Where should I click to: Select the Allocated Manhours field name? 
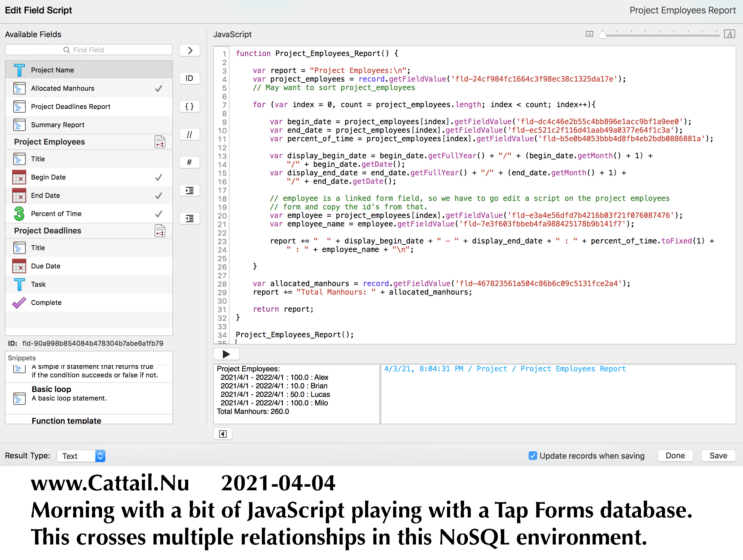(63, 89)
